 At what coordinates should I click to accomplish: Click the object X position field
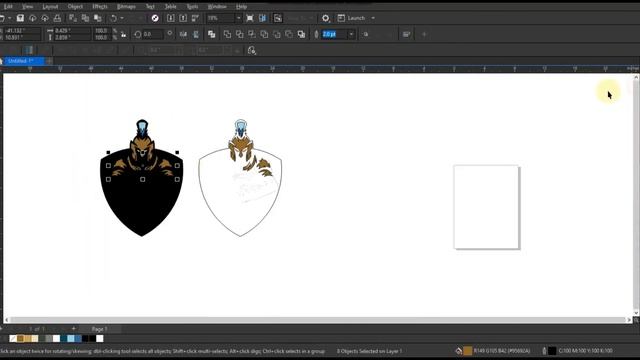23,31
